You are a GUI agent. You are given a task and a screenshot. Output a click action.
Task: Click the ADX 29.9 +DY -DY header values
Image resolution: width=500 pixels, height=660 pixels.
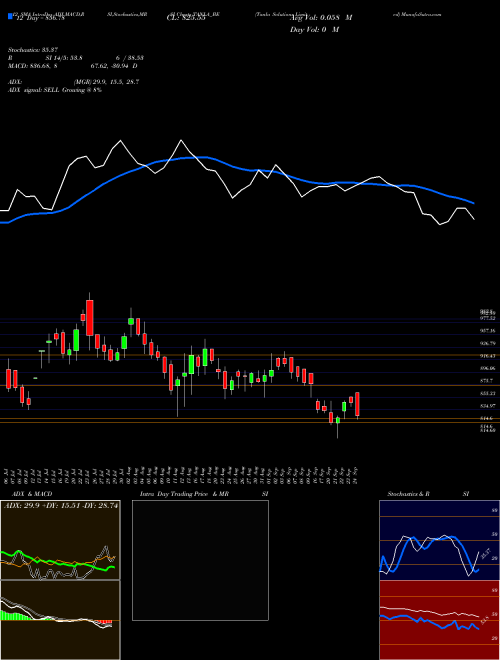click(x=61, y=506)
